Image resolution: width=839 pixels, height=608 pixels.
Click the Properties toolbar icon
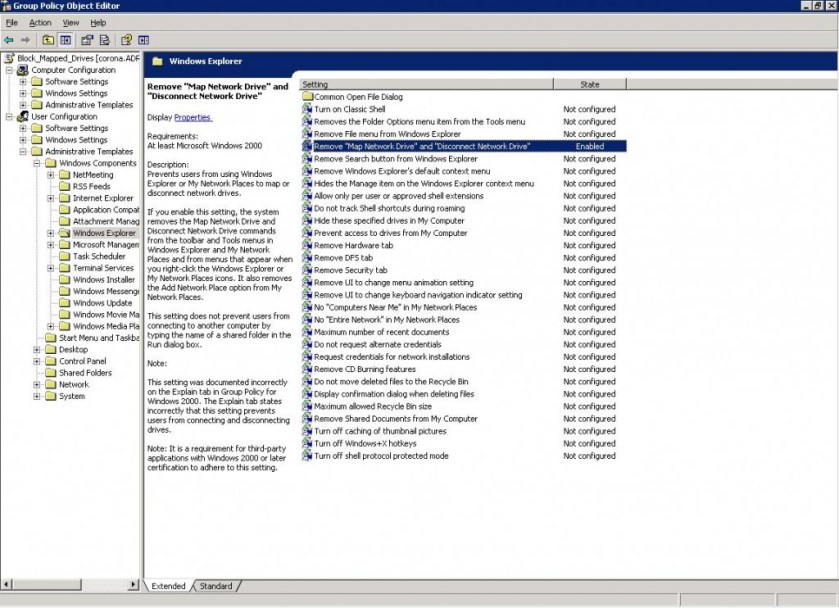click(87, 40)
